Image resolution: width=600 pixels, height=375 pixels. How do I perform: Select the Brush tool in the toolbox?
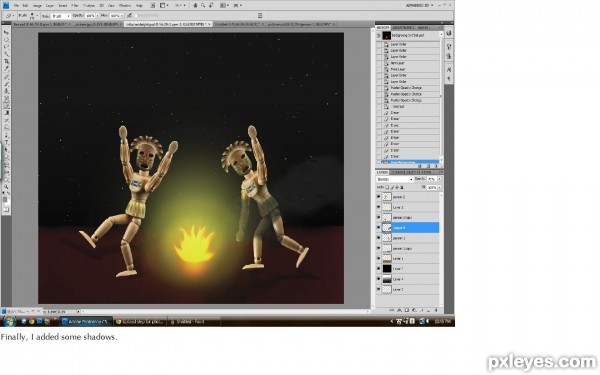click(x=6, y=84)
